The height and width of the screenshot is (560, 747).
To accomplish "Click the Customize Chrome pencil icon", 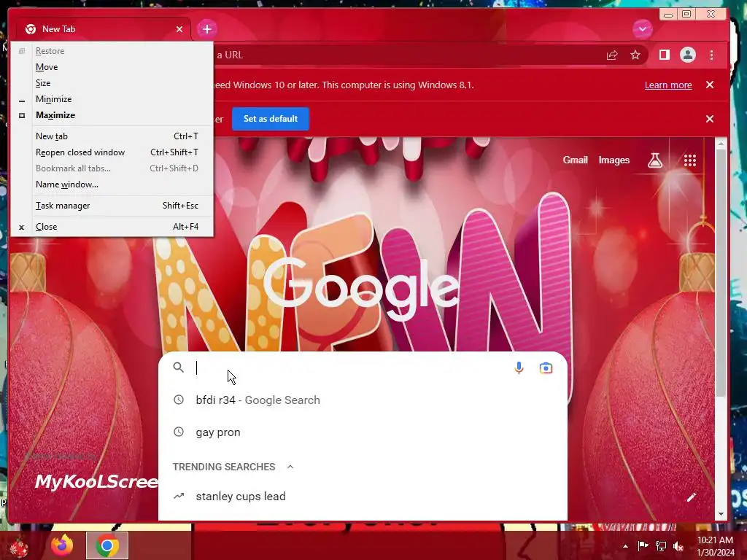I will [x=691, y=497].
